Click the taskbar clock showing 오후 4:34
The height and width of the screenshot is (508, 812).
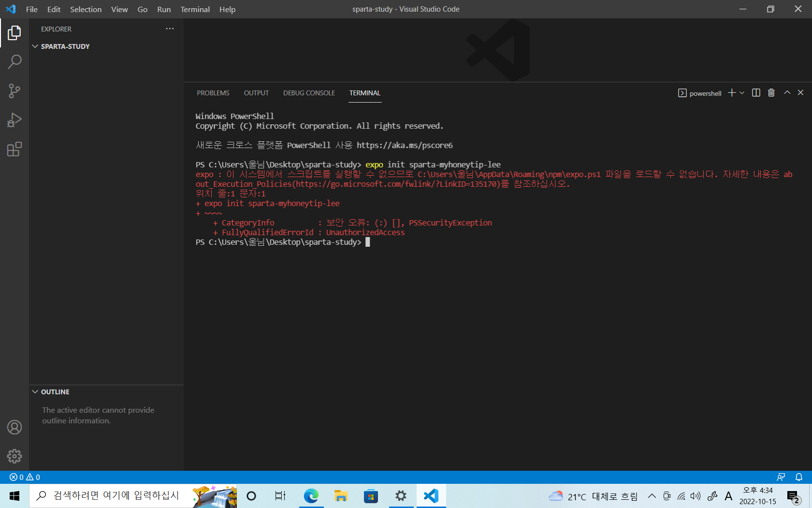(757, 496)
